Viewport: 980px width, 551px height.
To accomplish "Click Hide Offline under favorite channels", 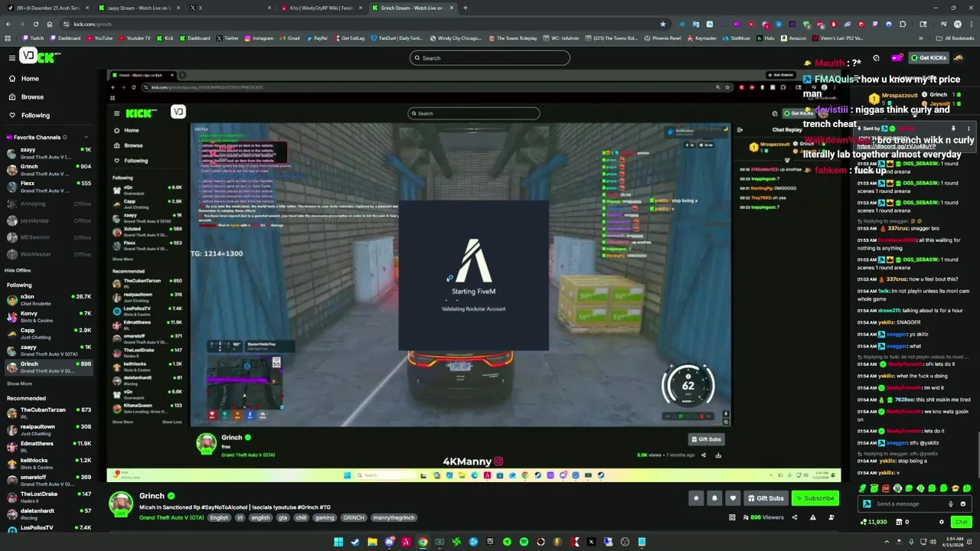I will pos(18,270).
